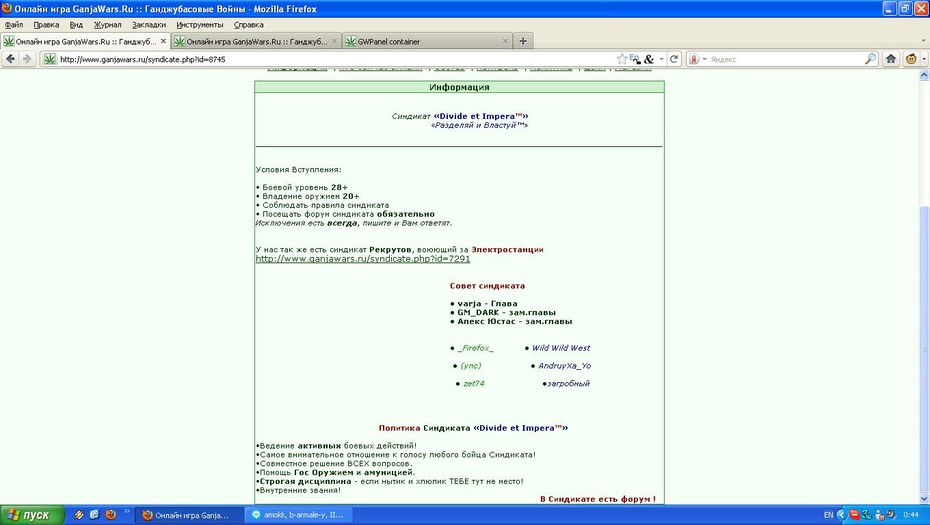Image resolution: width=930 pixels, height=525 pixels.
Task: Close the GWPanel container tab
Action: (505, 41)
